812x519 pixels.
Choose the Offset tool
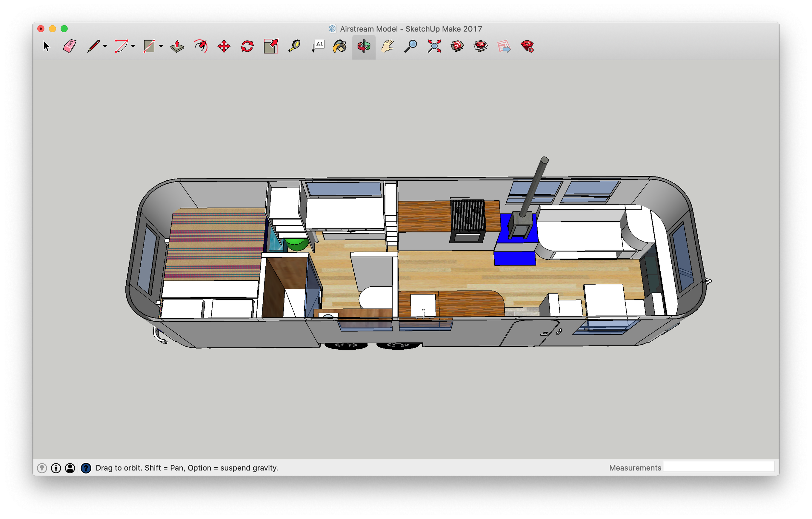click(x=201, y=46)
